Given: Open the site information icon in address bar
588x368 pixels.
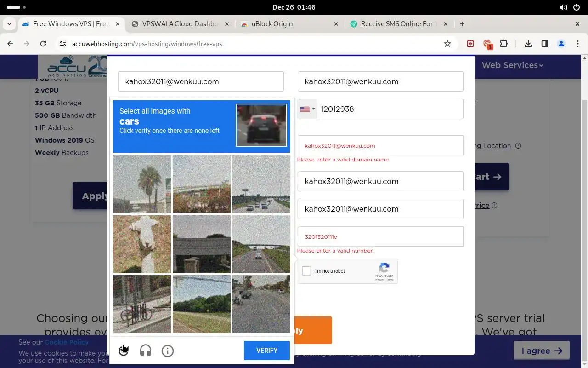Looking at the screenshot, I should (63, 44).
